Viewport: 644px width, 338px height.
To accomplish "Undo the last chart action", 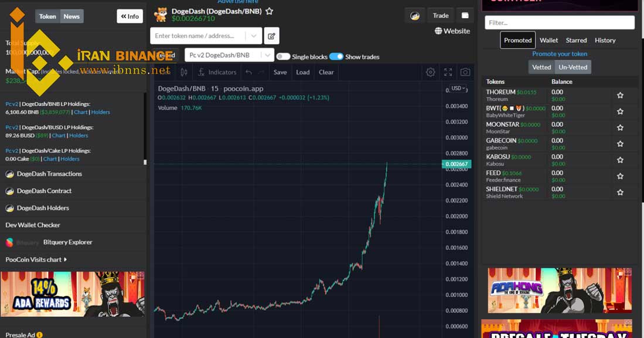I will (248, 72).
